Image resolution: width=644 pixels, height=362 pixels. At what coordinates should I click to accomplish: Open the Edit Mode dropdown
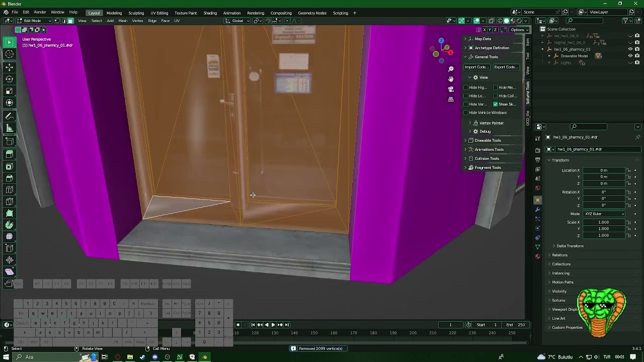34,21
